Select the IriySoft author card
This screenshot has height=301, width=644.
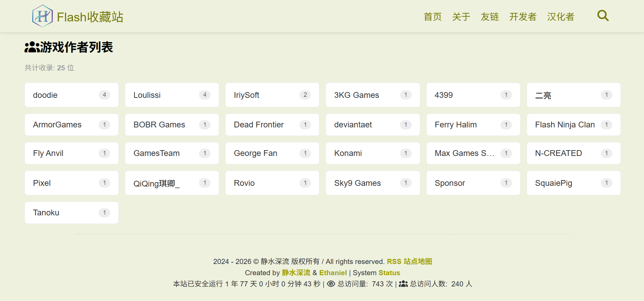[x=272, y=95]
